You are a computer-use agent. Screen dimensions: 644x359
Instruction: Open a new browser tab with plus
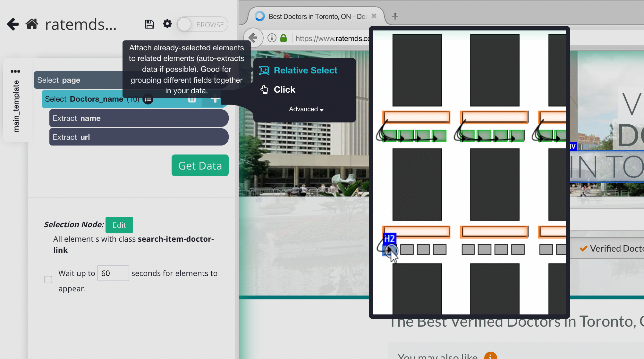[x=395, y=16]
